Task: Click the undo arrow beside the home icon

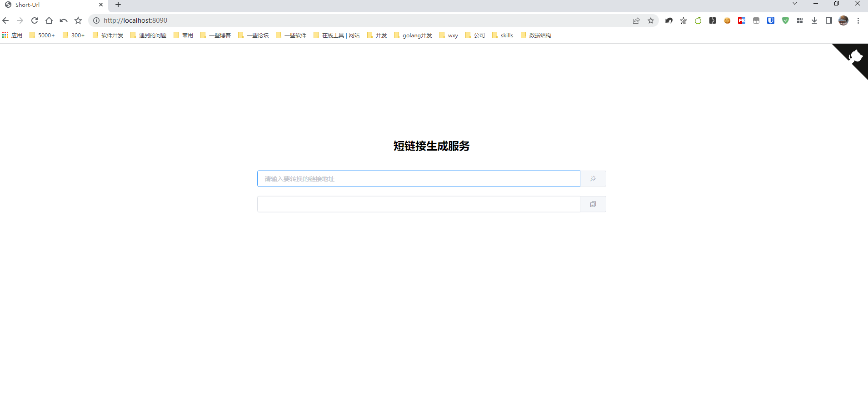Action: pos(64,20)
